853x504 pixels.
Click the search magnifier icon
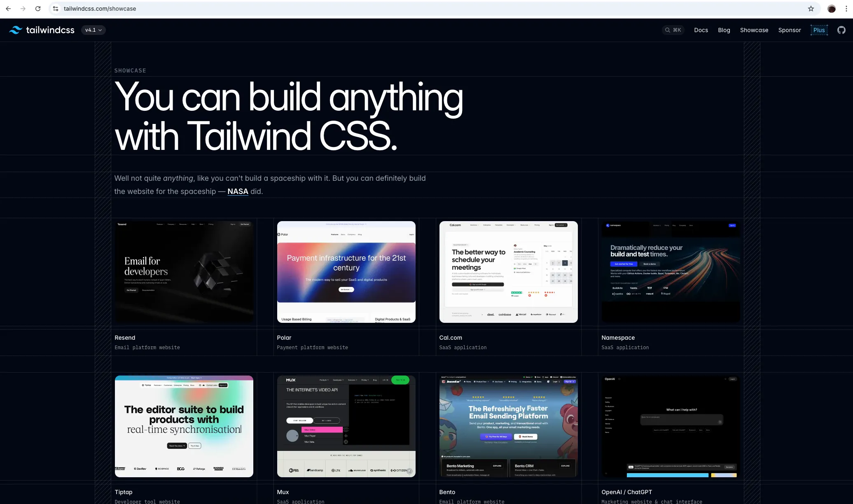pos(668,30)
